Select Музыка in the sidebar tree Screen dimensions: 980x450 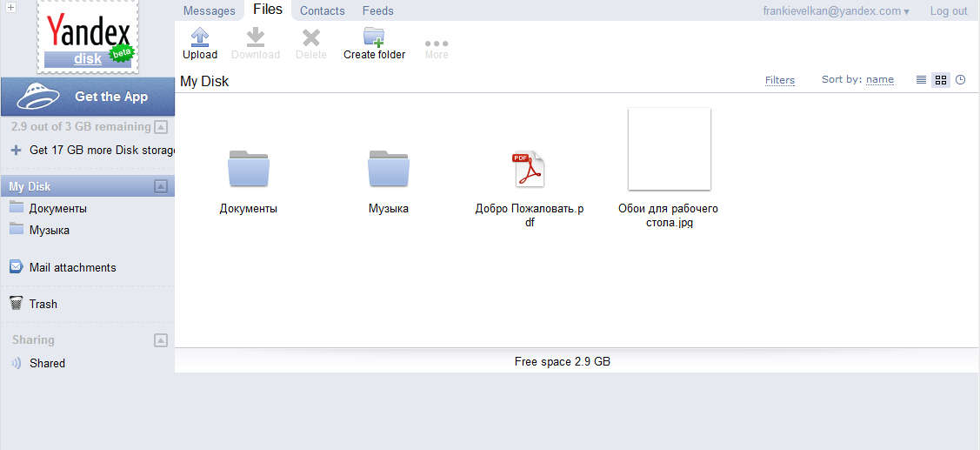click(50, 230)
